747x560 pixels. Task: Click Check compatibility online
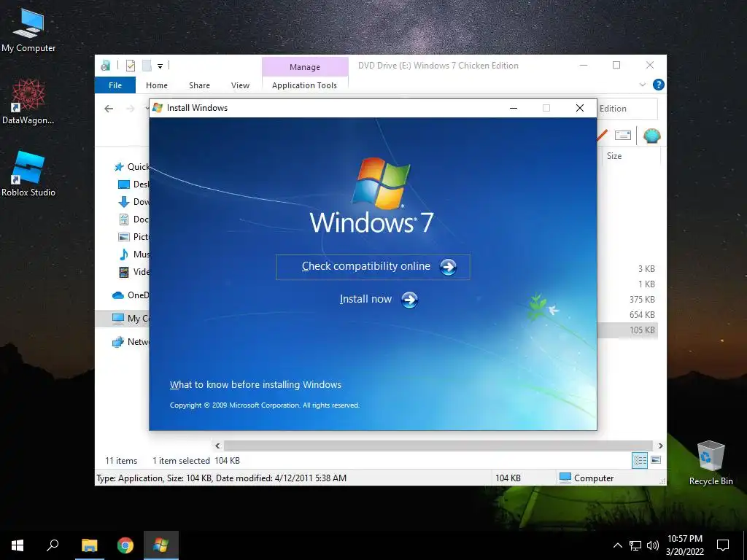(373, 267)
